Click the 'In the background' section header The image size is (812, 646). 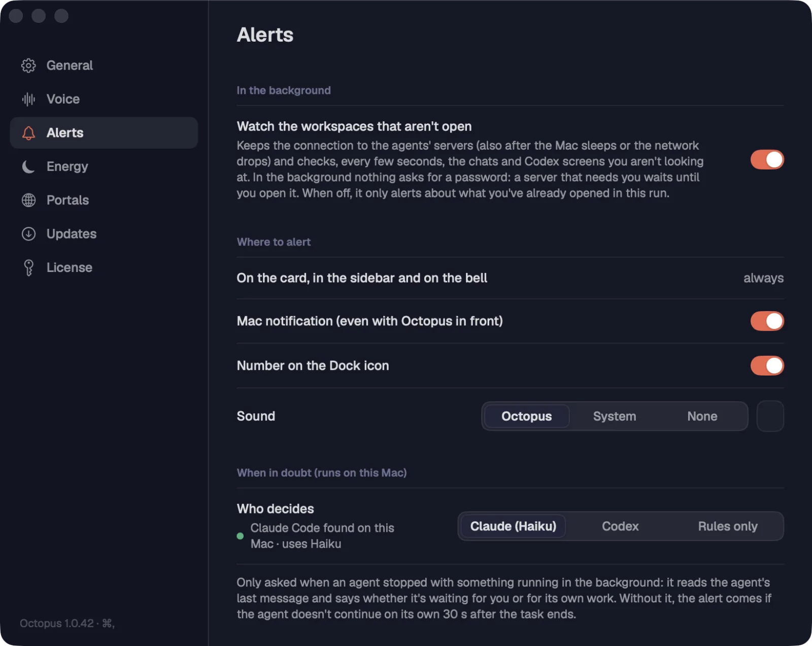284,90
